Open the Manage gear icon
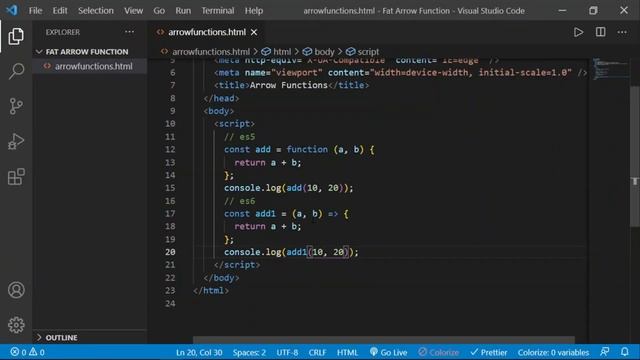The image size is (640, 360). pyautogui.click(x=16, y=325)
